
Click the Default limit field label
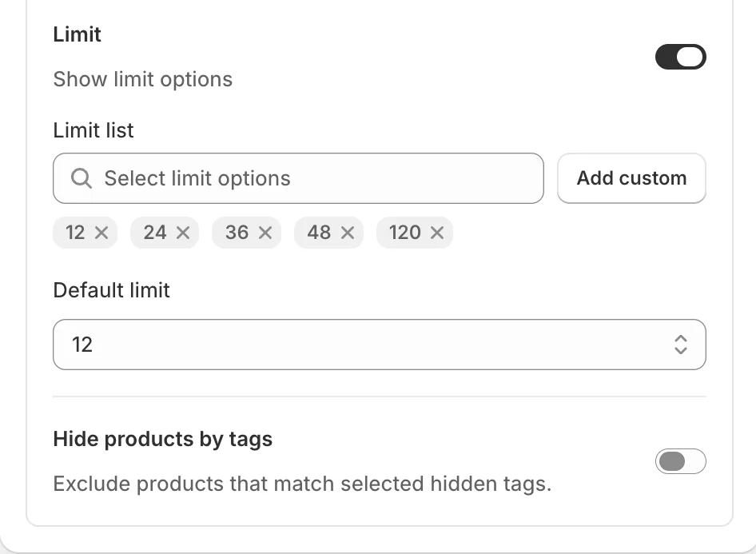(111, 290)
